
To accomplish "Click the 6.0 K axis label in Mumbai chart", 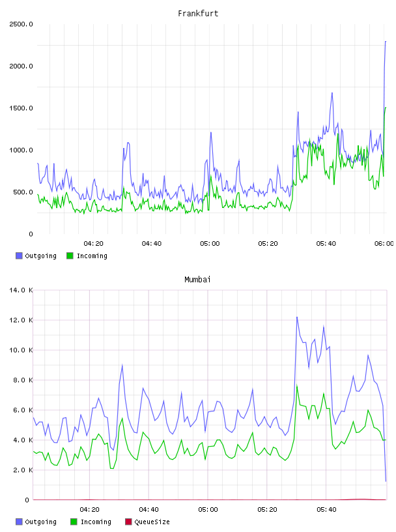I will [23, 410].
